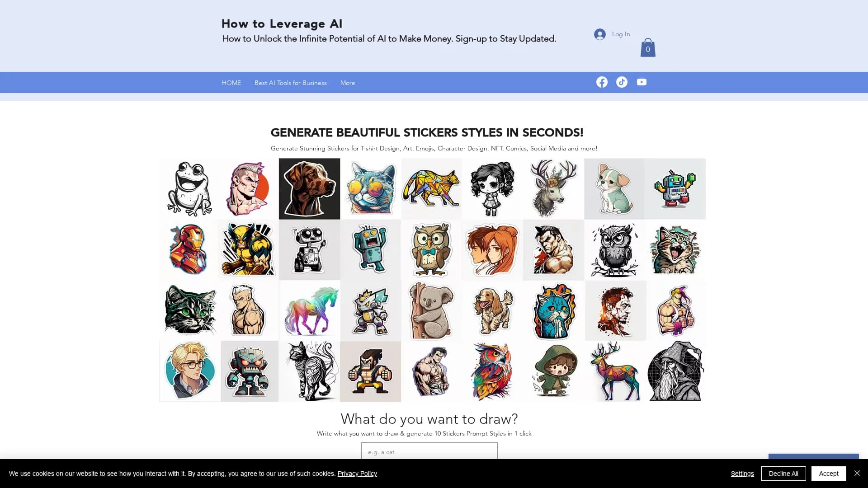Image resolution: width=868 pixels, height=488 pixels.
Task: Expand the More navigation menu
Action: point(348,83)
